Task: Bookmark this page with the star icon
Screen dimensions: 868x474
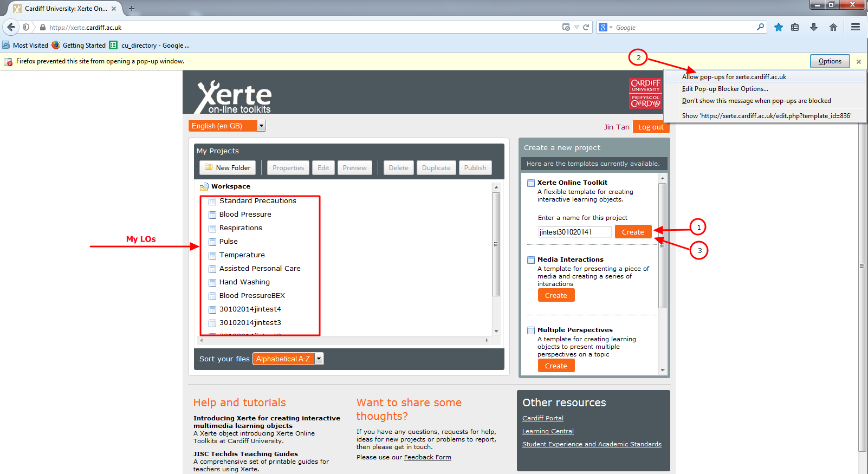Action: click(x=779, y=27)
